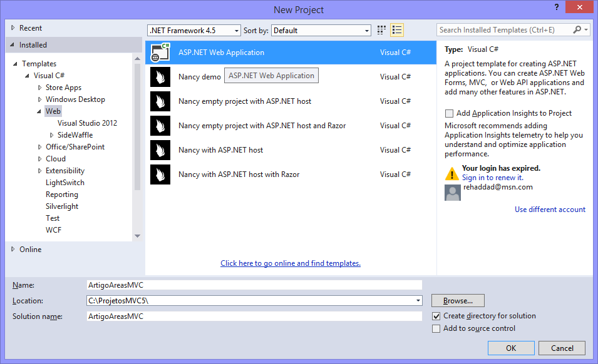
Task: Switch to small icons view
Action: pyautogui.click(x=381, y=30)
